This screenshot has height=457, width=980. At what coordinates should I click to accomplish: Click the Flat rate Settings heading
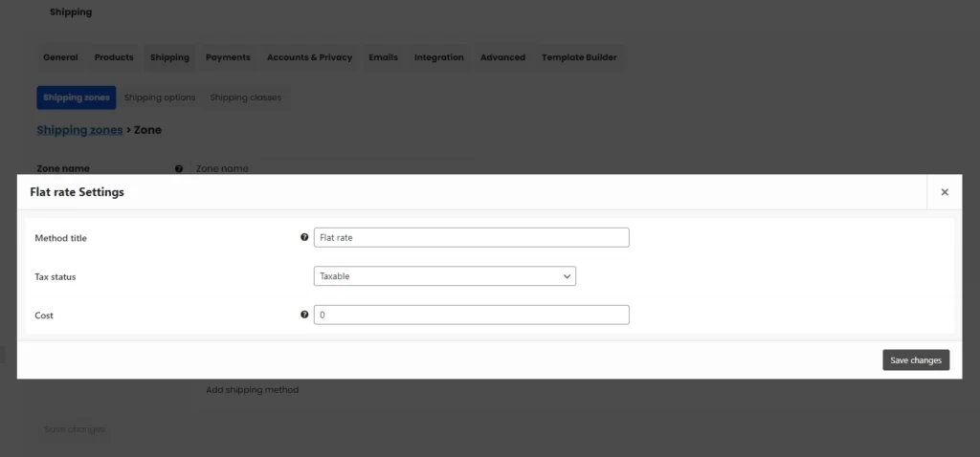pyautogui.click(x=77, y=192)
